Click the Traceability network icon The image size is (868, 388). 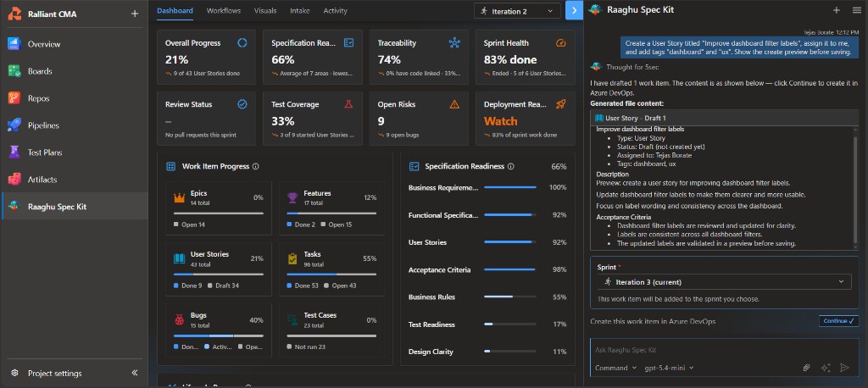454,42
